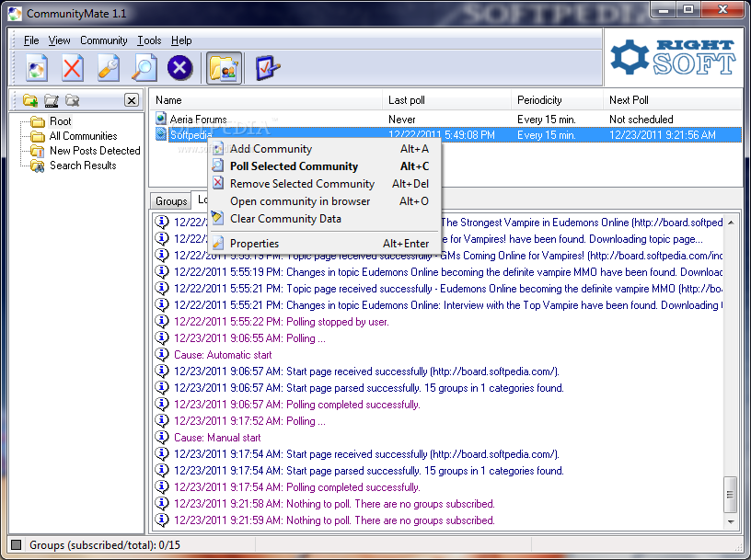
Task: Click the Cause: Automatic start log entry
Action: [223, 355]
